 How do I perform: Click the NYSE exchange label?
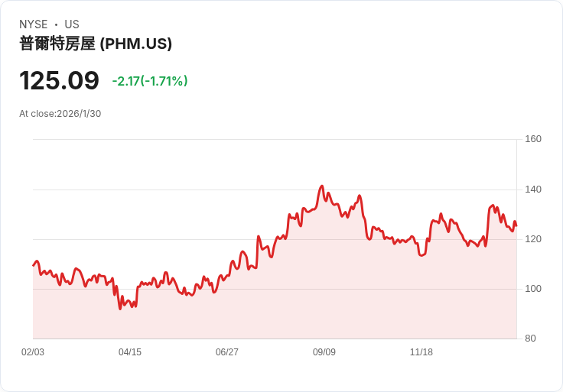coord(34,24)
